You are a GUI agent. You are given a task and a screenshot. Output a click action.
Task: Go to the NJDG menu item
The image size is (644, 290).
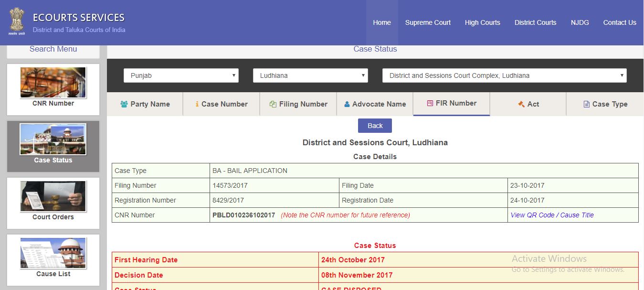(x=580, y=22)
